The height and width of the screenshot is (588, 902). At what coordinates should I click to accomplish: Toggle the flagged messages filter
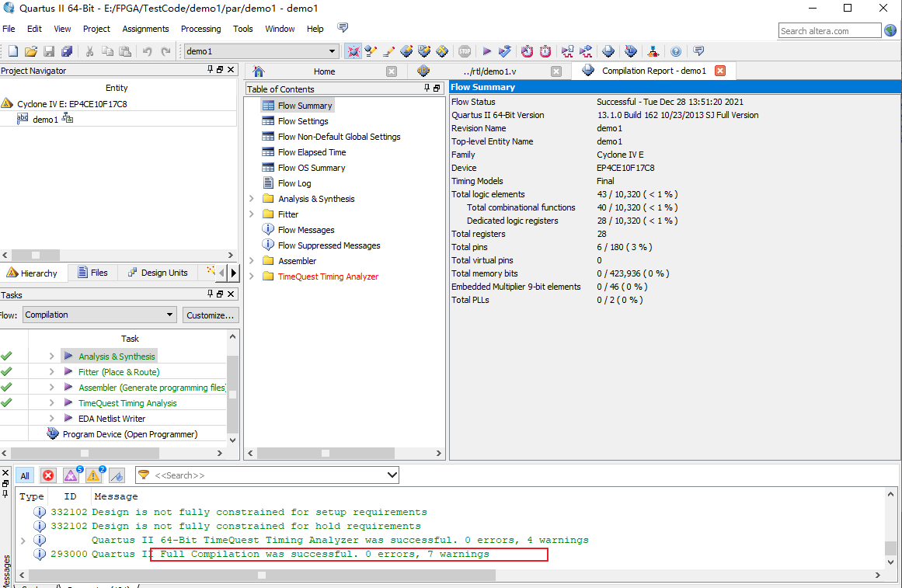[x=117, y=475]
